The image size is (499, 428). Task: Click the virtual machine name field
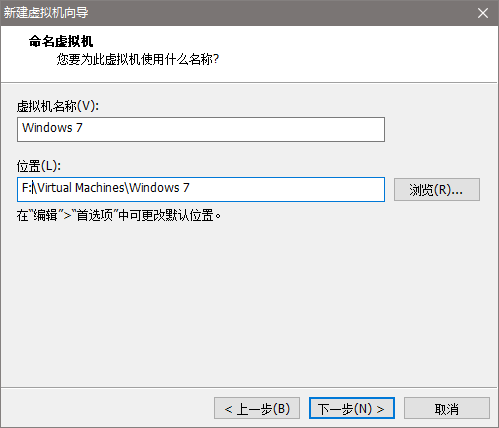point(201,129)
